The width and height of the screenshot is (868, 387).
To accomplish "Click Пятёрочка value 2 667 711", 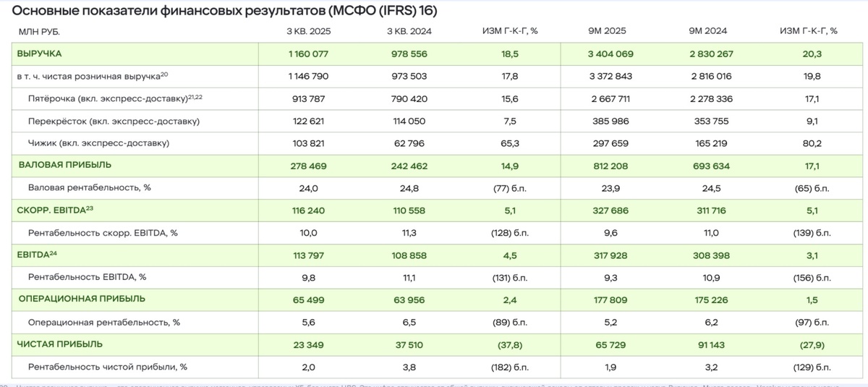I will point(612,98).
